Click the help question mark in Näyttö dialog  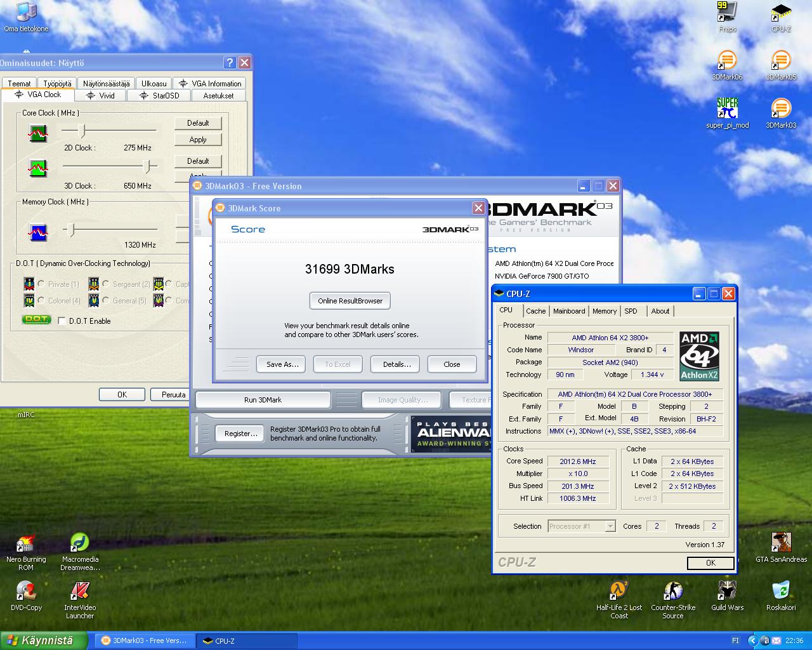[x=230, y=62]
